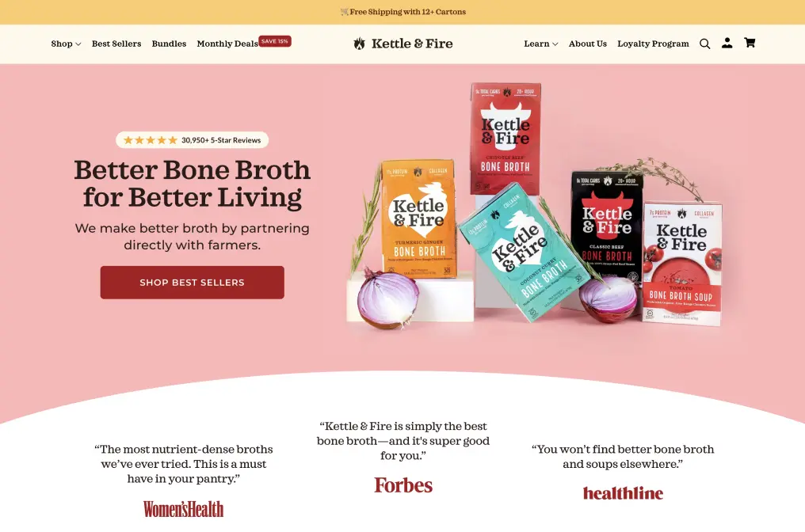
Task: Click the five-star reviews rating badge
Action: point(192,140)
